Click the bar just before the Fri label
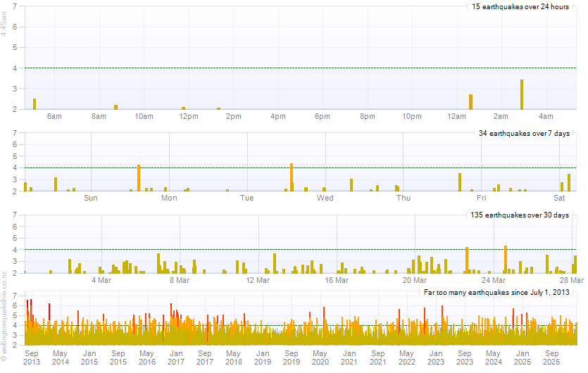 point(459,182)
